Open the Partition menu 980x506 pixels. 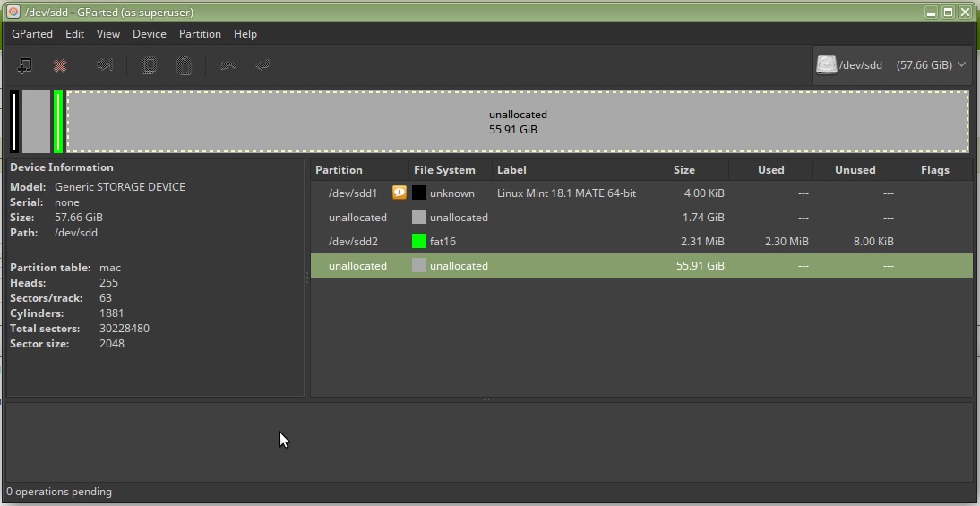coord(200,34)
